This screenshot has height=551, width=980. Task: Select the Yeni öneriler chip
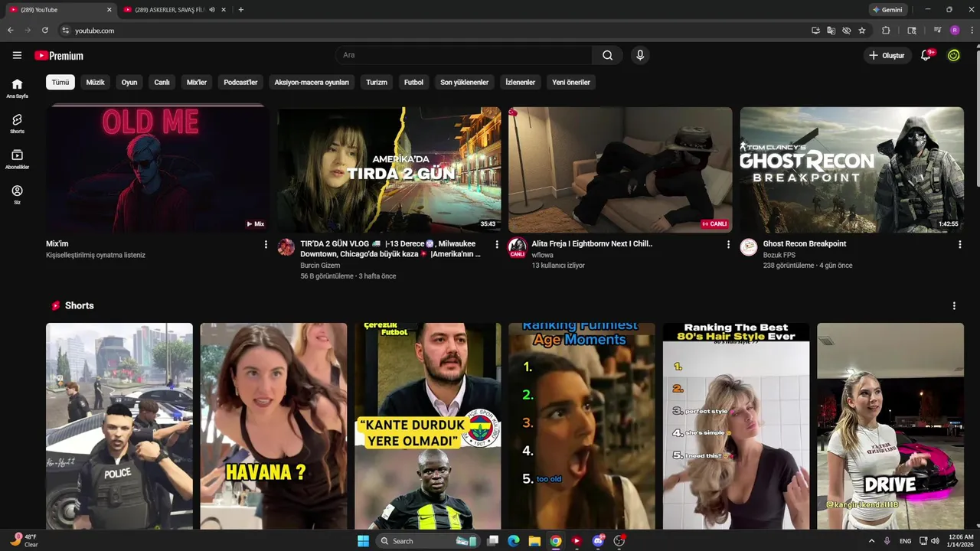(571, 82)
